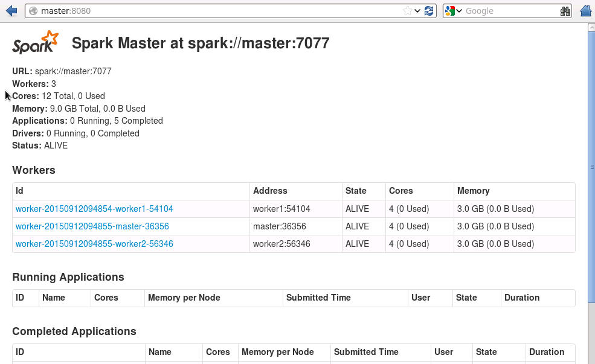
Task: Click the Drivers: 0 Running, 0 Completed line
Action: click(x=76, y=133)
